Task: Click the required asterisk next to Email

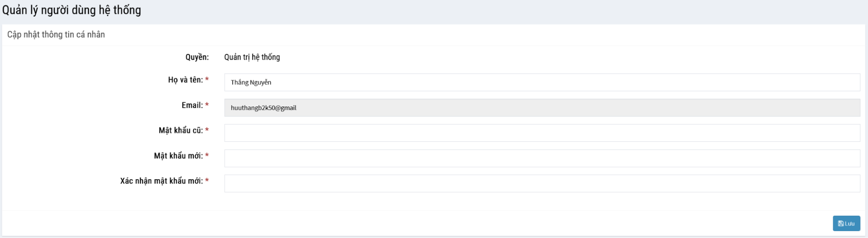Action: pyautogui.click(x=207, y=105)
